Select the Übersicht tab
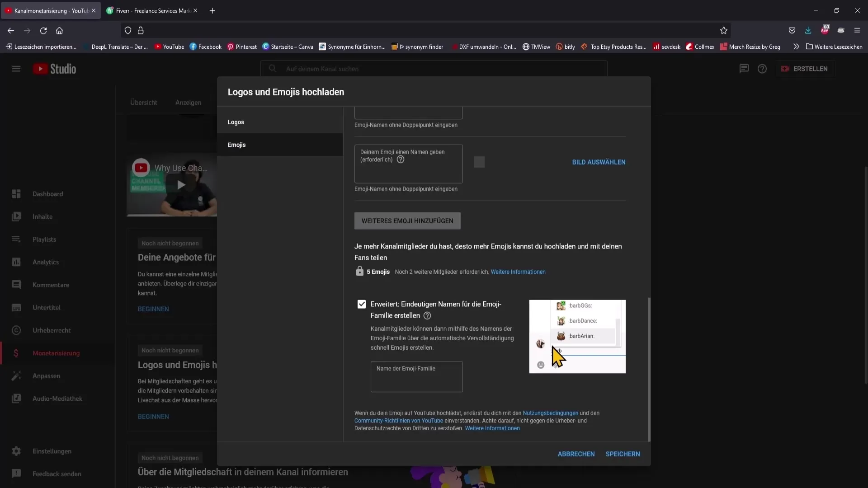868x488 pixels. pos(143,103)
